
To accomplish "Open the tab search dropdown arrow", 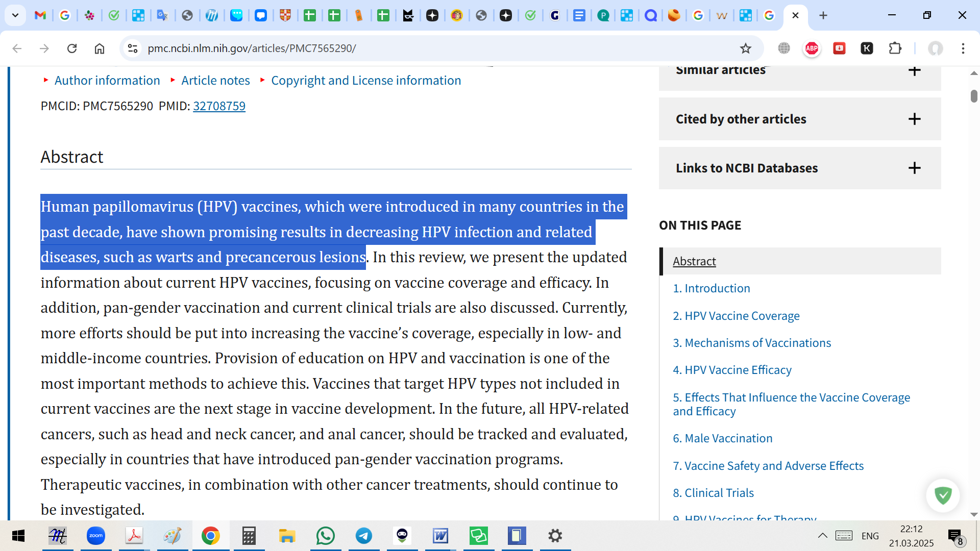I will (15, 15).
